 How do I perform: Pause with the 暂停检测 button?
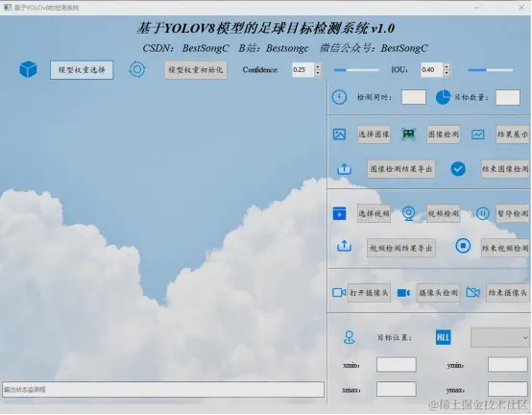[x=513, y=213]
